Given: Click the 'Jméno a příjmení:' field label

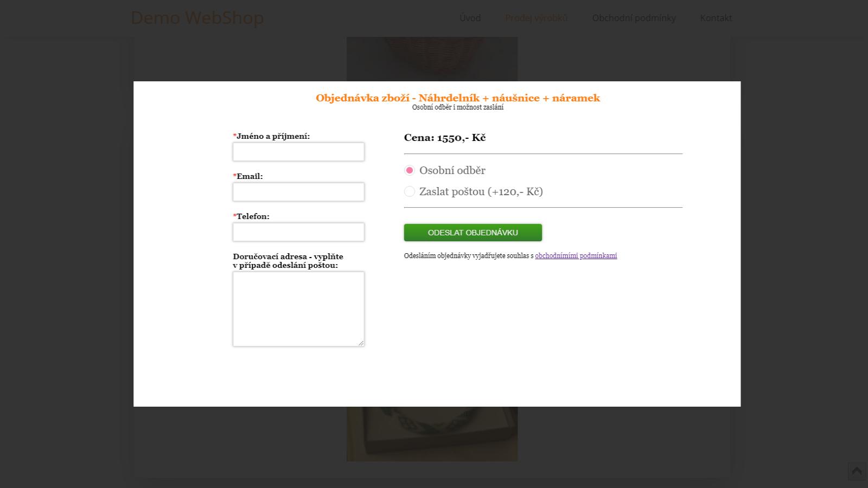Looking at the screenshot, I should click(x=271, y=136).
